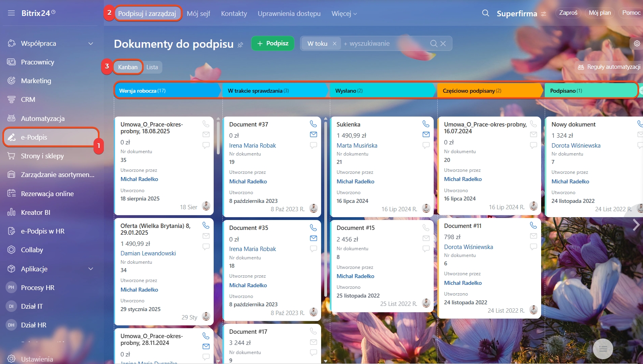Screen dimensions: 643x364
Task: Pin the Dokumenty do podpisu page
Action: (x=240, y=45)
